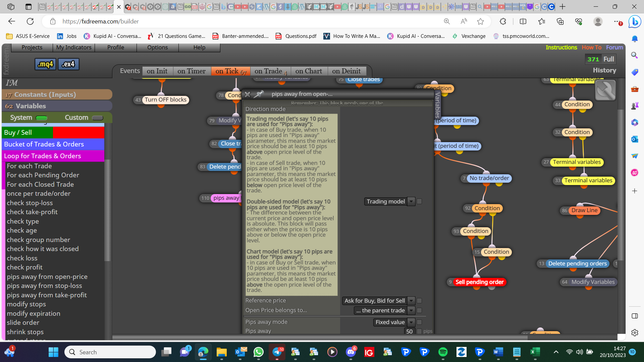This screenshot has height=362, width=644.
Task: Open the Forum link
Action: [x=614, y=47]
